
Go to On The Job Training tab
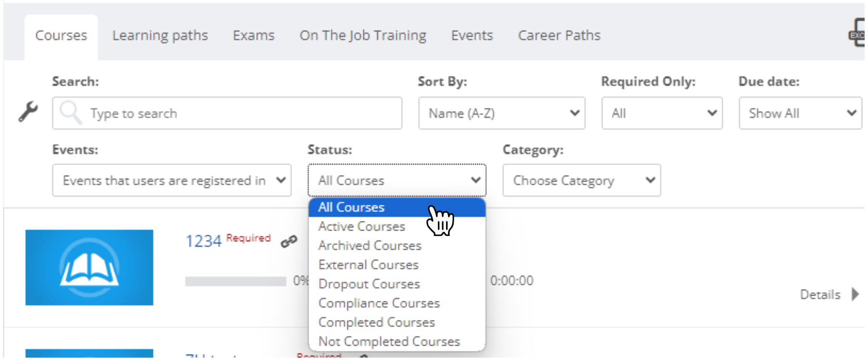coord(363,36)
